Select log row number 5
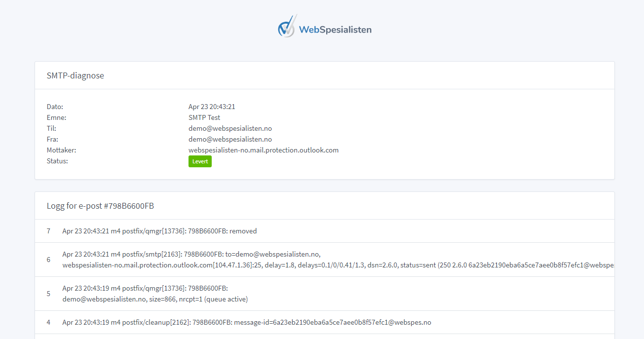 point(48,294)
